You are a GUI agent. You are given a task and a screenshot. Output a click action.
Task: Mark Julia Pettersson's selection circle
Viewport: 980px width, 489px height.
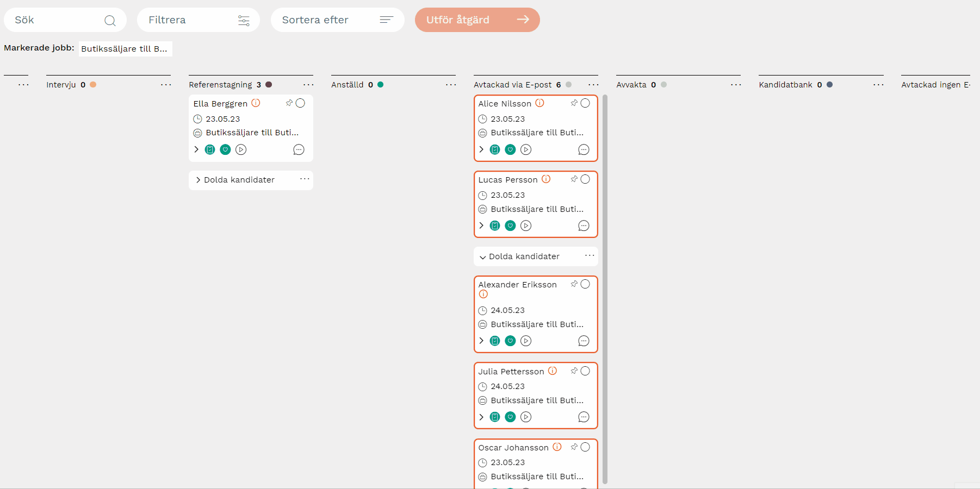click(585, 371)
